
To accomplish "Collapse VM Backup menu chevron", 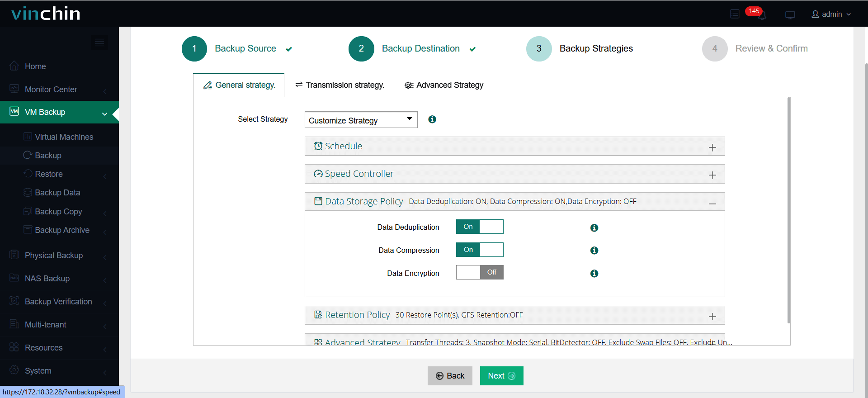I will coord(104,114).
